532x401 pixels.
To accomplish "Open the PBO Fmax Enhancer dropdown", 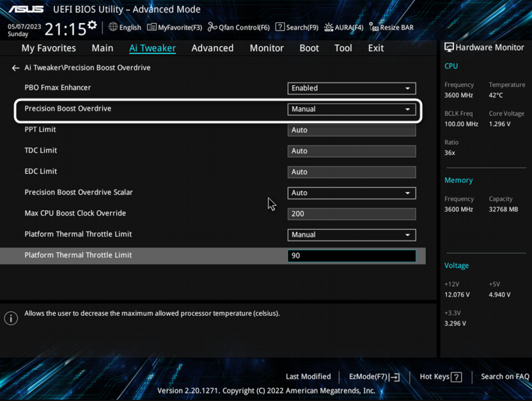I will click(351, 88).
